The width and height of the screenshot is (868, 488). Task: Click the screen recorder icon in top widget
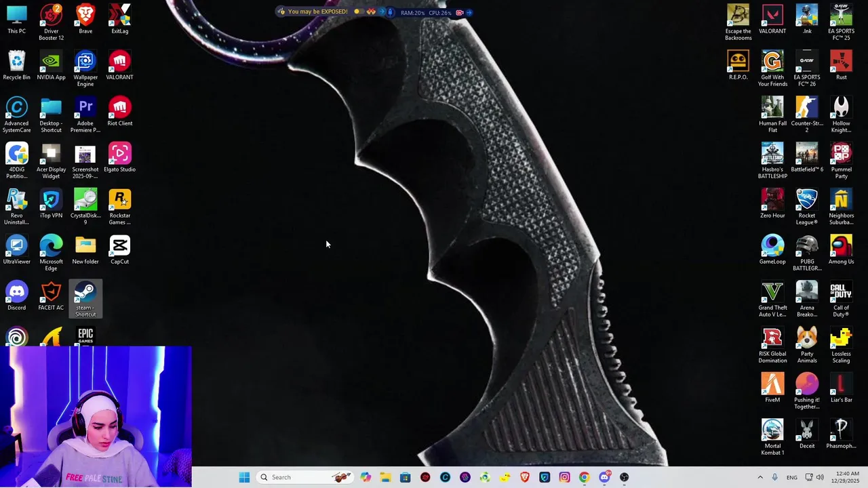(459, 12)
